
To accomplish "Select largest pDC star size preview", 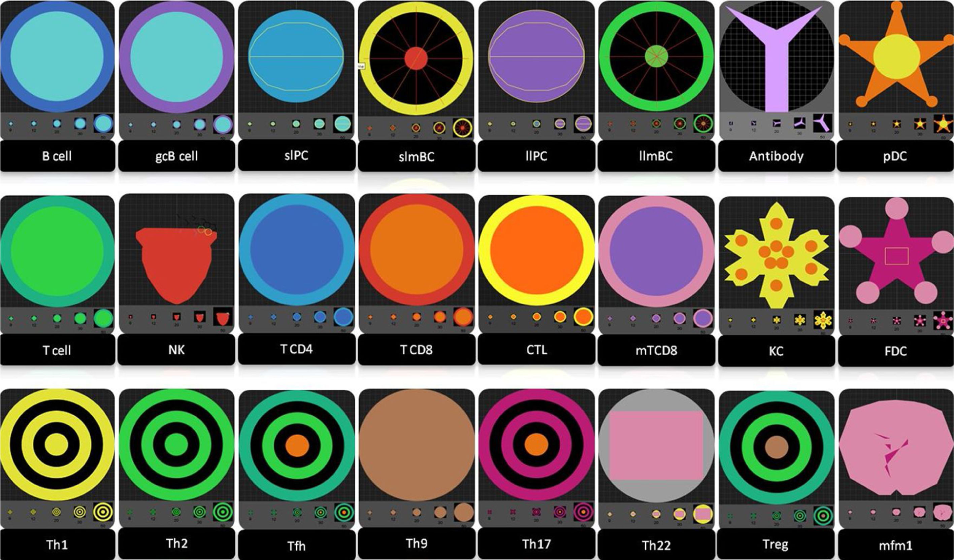I will (943, 124).
